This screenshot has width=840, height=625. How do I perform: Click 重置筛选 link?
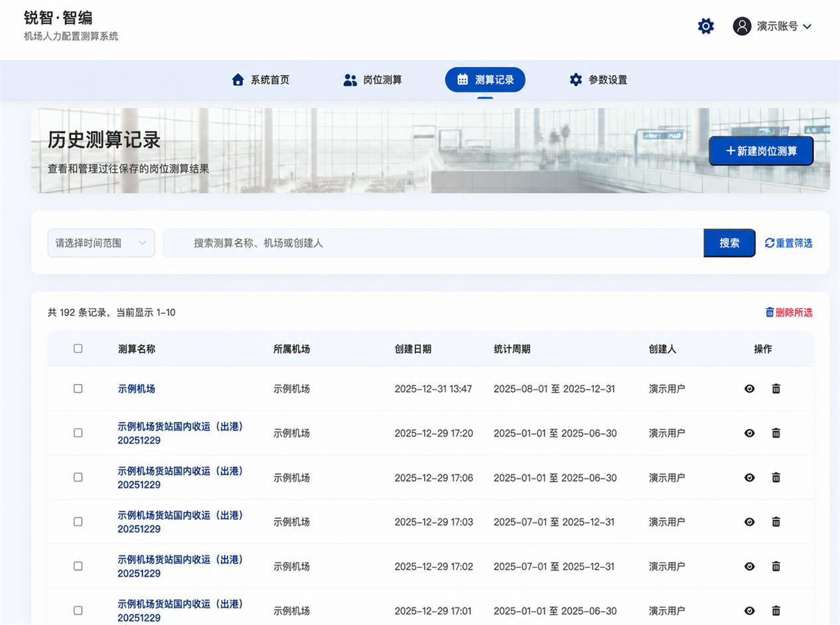pyautogui.click(x=788, y=243)
